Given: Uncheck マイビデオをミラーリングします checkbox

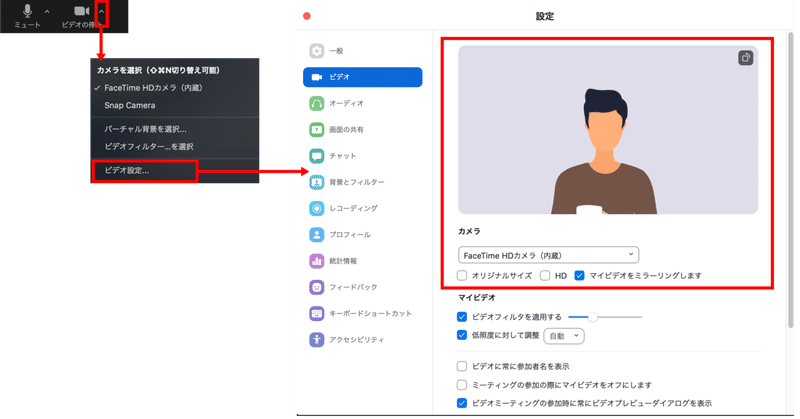Looking at the screenshot, I should click(580, 276).
